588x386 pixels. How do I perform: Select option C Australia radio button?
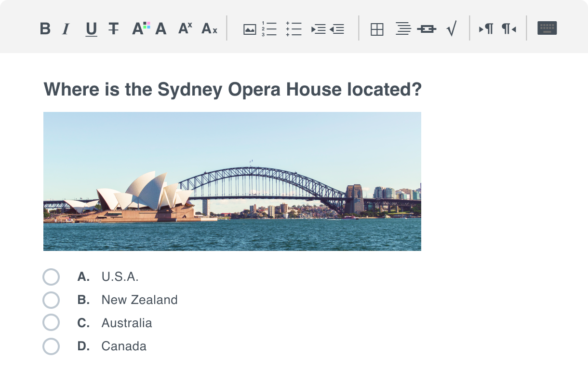(51, 323)
